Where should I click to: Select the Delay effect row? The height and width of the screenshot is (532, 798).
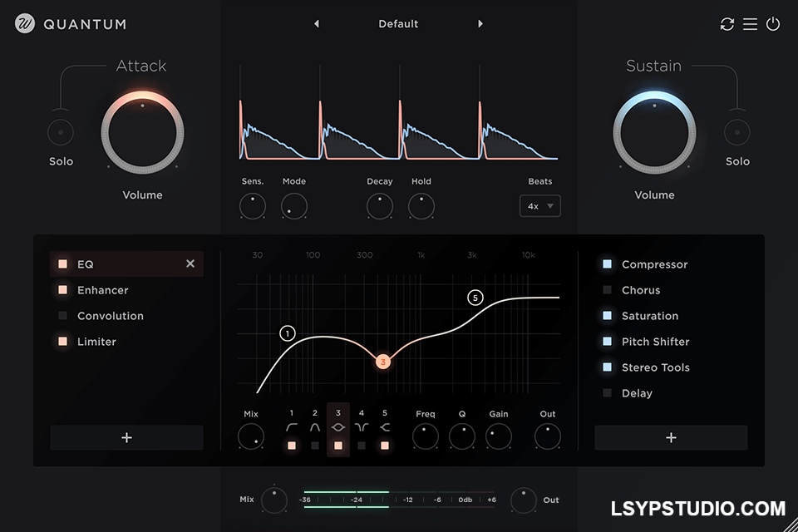tap(672, 392)
